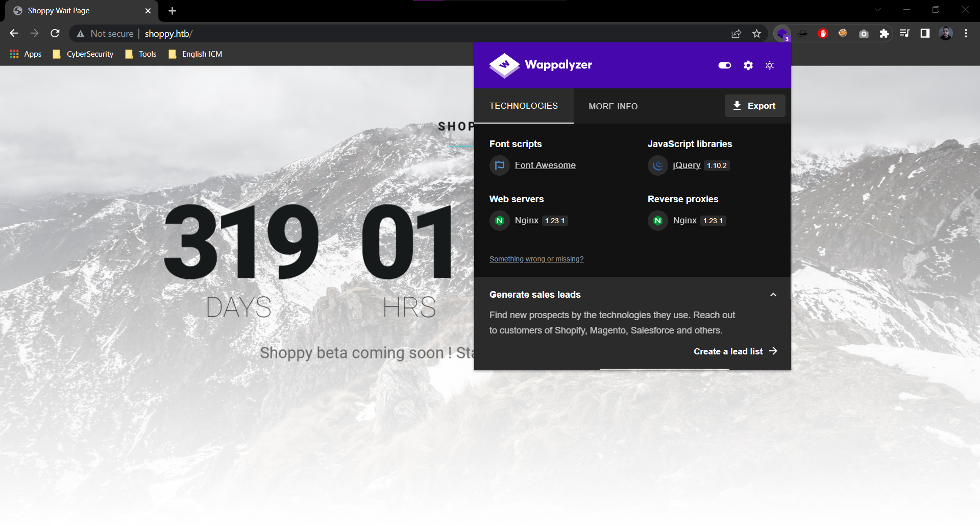This screenshot has width=980, height=526.
Task: Toggle the browser side panel
Action: (925, 34)
